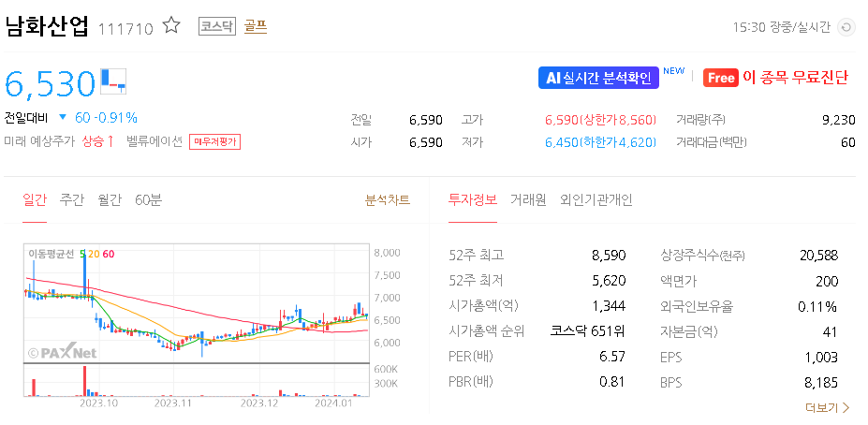This screenshot has width=868, height=425.
Task: Expand more info with 더보기
Action: pyautogui.click(x=827, y=408)
